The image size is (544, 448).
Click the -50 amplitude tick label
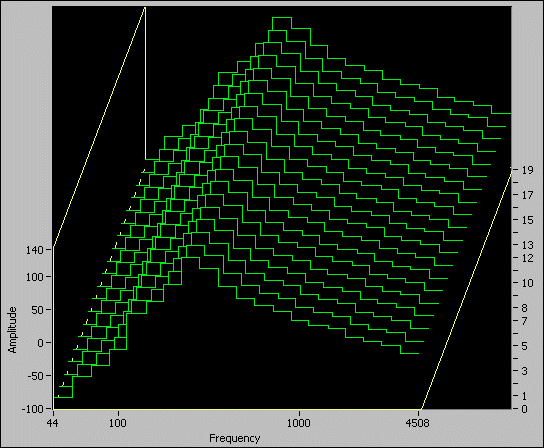[x=35, y=376]
